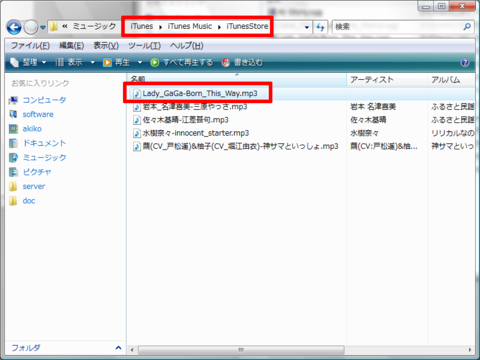
Task: Click the 再生 play toolbar button
Action: click(x=116, y=62)
